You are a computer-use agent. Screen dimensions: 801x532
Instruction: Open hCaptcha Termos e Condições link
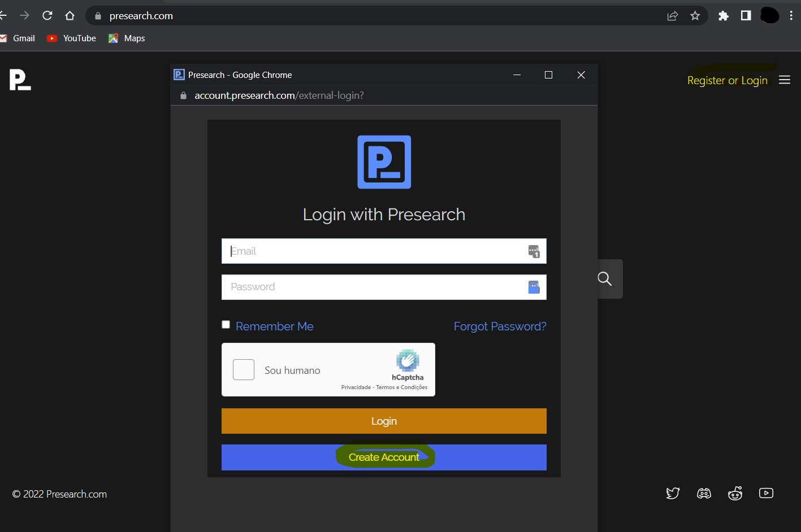[x=402, y=387]
